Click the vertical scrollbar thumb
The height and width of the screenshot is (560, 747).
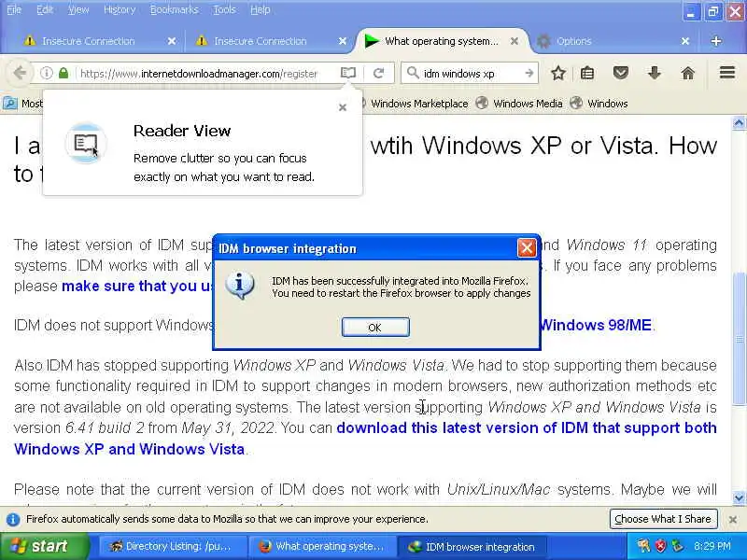pyautogui.click(x=739, y=339)
